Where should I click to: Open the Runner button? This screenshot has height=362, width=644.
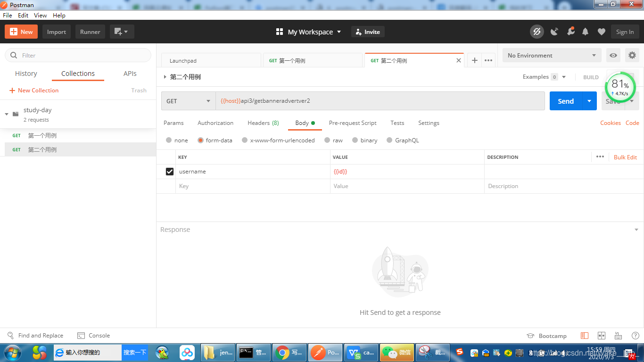click(x=90, y=32)
